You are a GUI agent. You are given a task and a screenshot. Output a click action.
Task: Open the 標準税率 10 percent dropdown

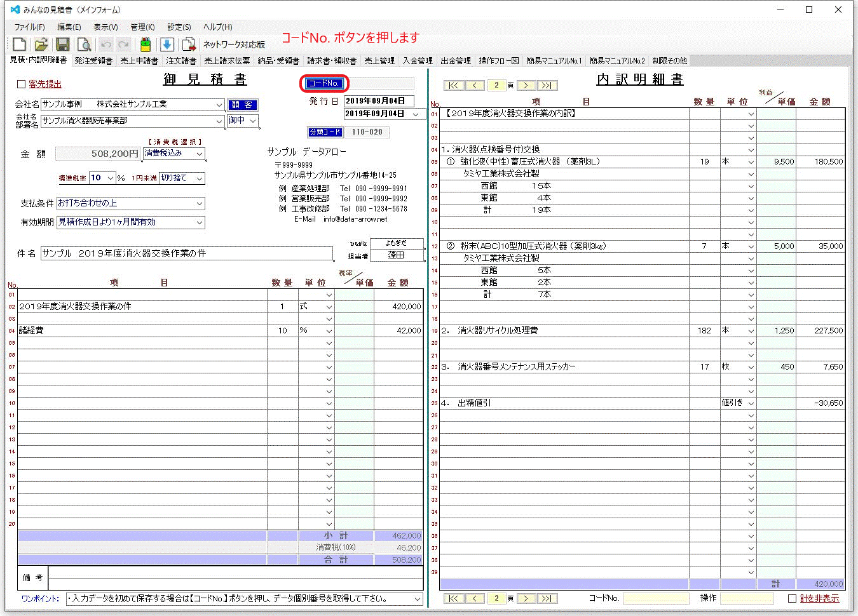pos(111,178)
